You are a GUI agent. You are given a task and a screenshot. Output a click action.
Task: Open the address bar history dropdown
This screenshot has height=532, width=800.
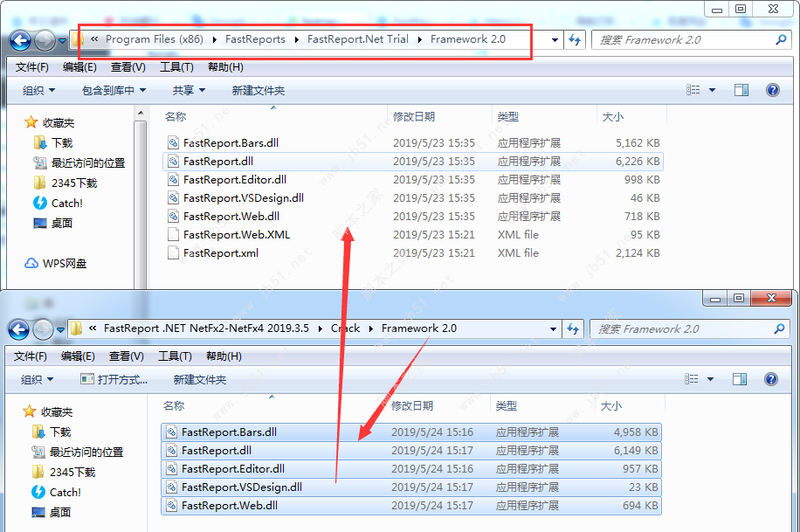click(554, 40)
